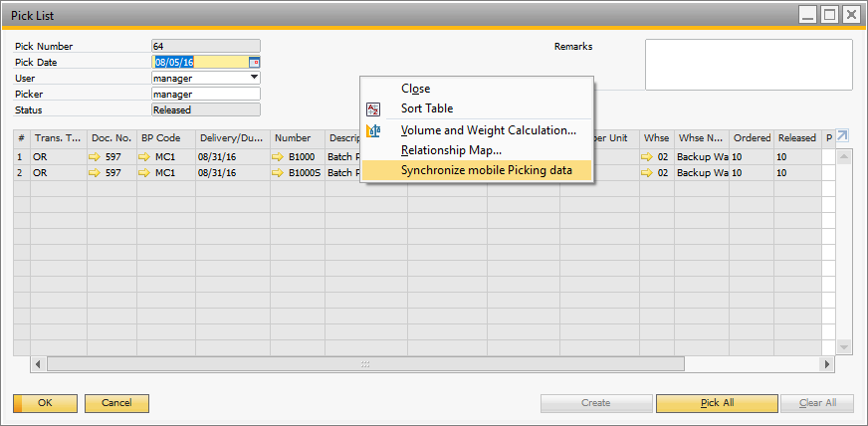
Task: Click the link arrow beside item number B1000 in row 1
Action: point(278,157)
